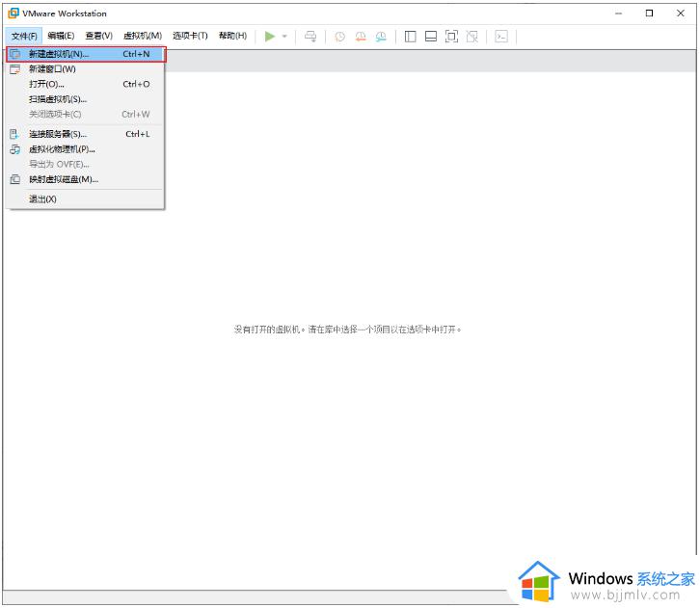Click the map virtual disk icon

(x=14, y=179)
